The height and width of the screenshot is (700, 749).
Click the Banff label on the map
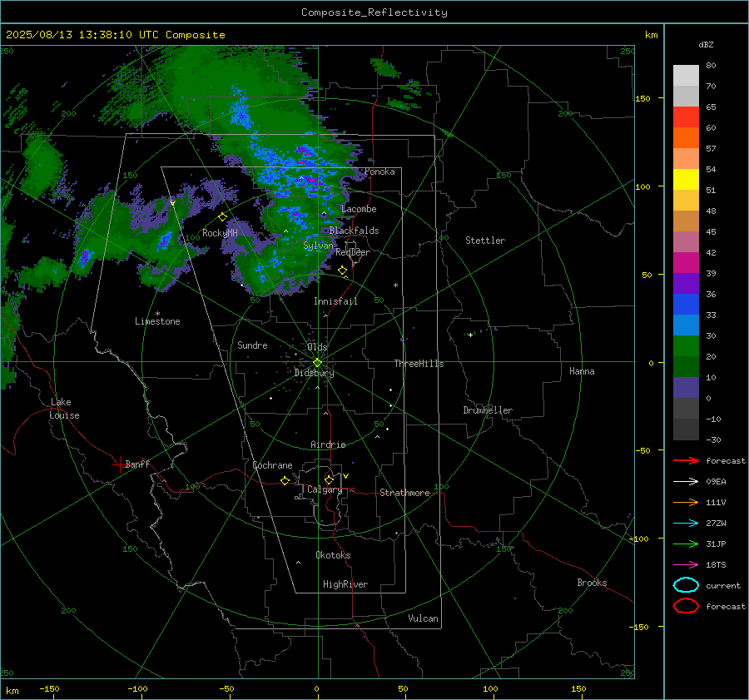pyautogui.click(x=137, y=464)
